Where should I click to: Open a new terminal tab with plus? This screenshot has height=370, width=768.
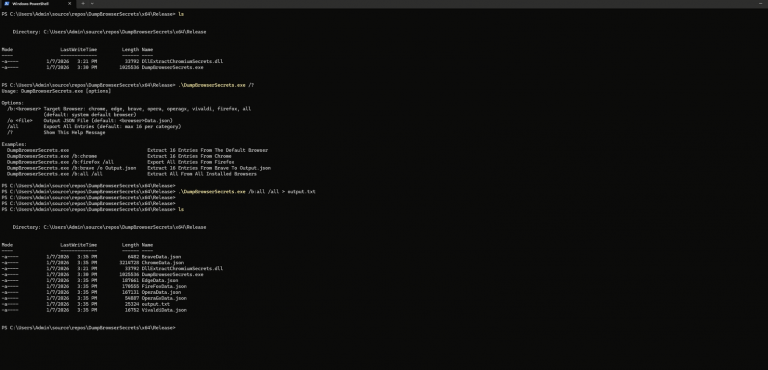[83, 3]
